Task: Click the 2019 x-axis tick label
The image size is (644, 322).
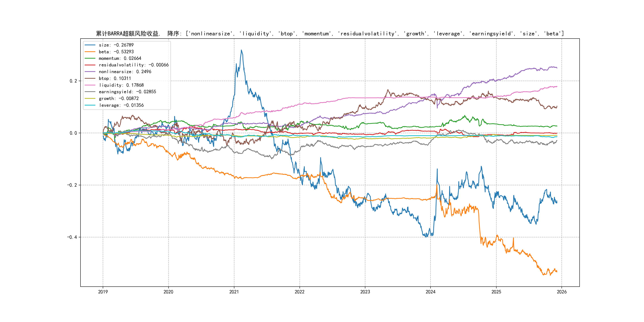Action: [x=103, y=292]
